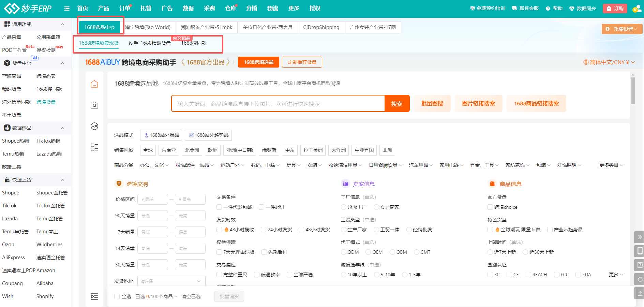
Task: Click the camera image search icon
Action: pos(94,105)
